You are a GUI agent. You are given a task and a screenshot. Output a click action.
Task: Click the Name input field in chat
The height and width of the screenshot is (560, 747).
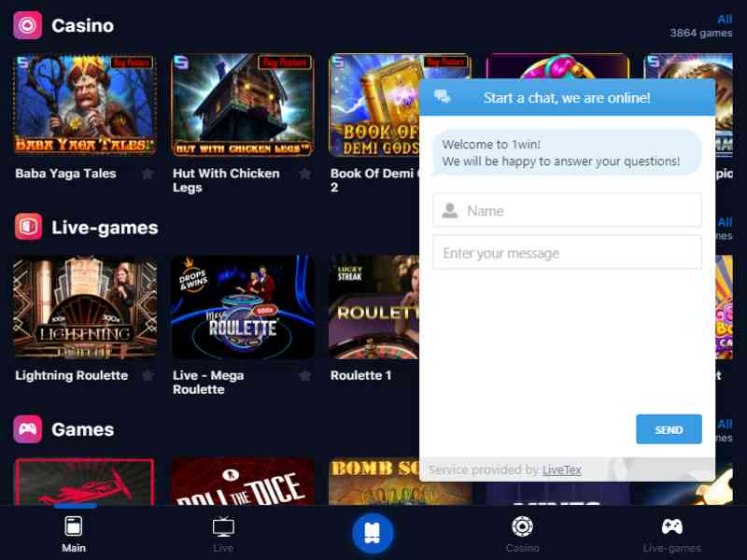coord(567,210)
